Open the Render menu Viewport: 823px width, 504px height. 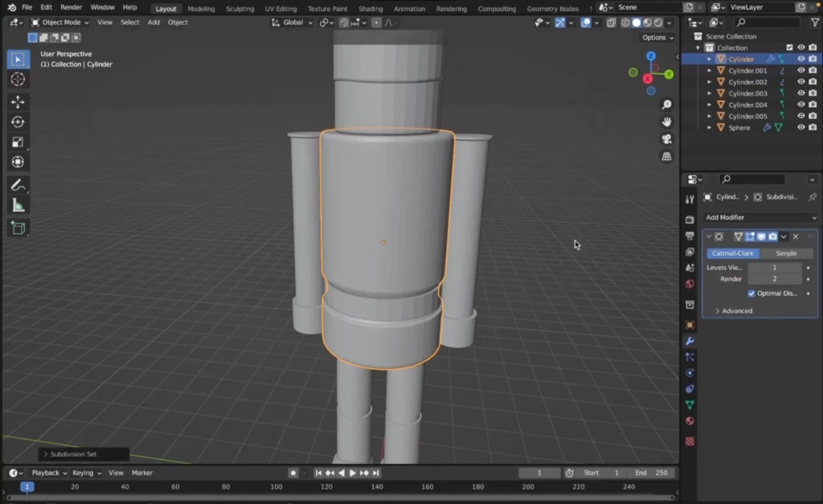click(x=72, y=7)
